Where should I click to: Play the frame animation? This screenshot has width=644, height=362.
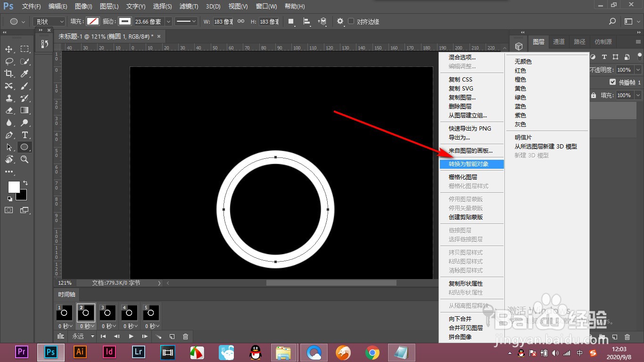pos(131,337)
